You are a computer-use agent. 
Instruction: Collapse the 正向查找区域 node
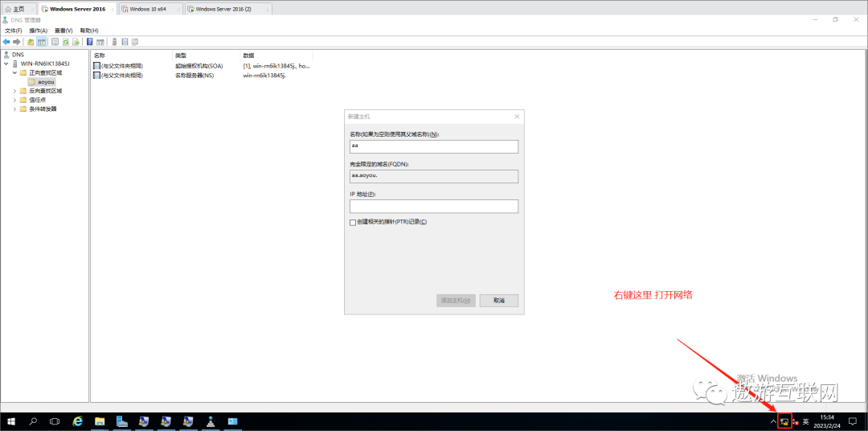coord(14,72)
